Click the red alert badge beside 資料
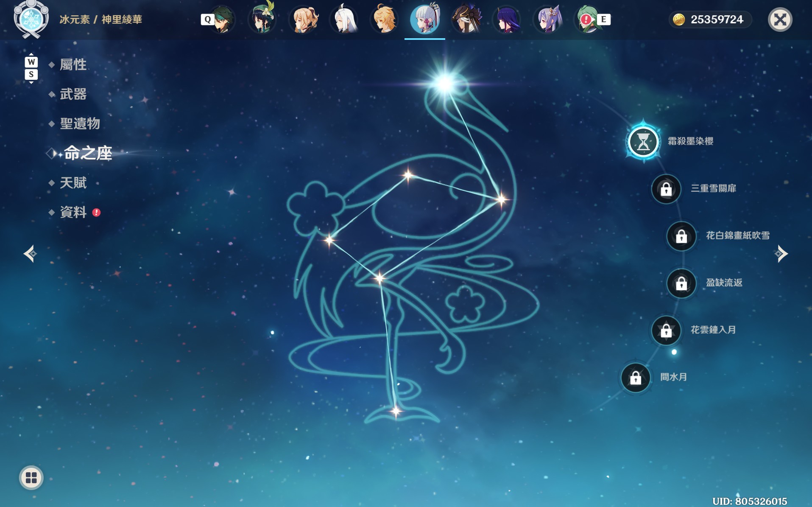This screenshot has width=812, height=507. pos(97,212)
